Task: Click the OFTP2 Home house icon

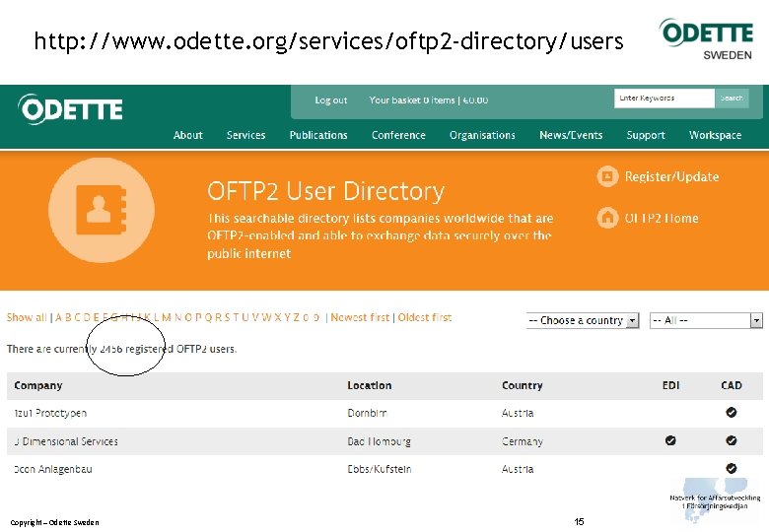Action: (607, 218)
